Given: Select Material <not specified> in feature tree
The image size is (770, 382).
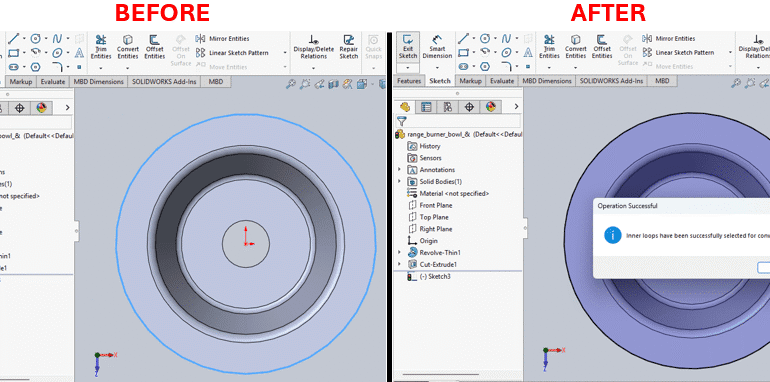Looking at the screenshot, I should point(448,193).
